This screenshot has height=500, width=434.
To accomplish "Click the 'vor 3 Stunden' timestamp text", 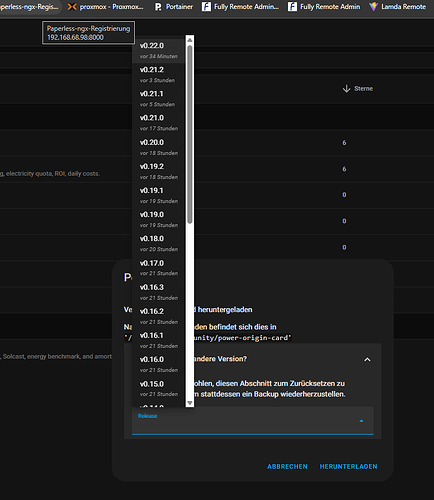I will point(157,80).
